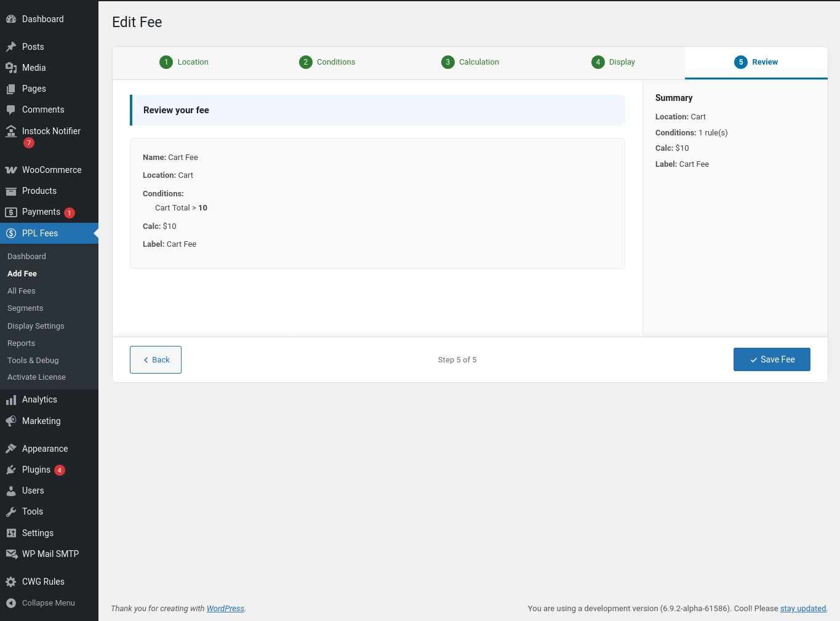Screen dimensions: 840x621
Task: Click the Plugins plug icon
Action: pyautogui.click(x=11, y=470)
